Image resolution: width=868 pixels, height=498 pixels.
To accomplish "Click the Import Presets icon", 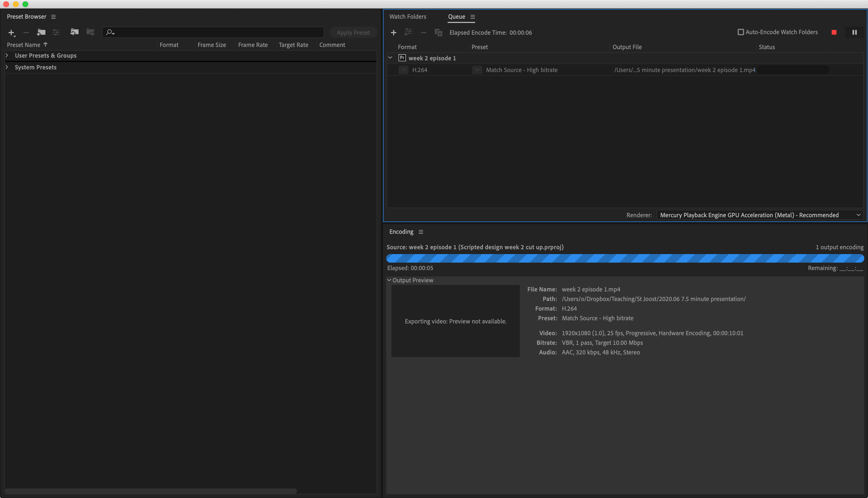I will [74, 32].
